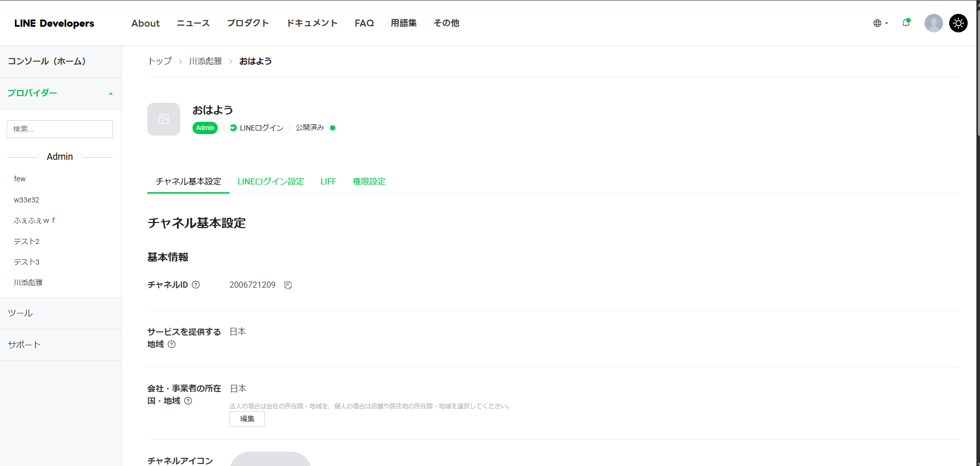Click the 編集 button for country
Screen dimensions: 980x466
(x=247, y=419)
